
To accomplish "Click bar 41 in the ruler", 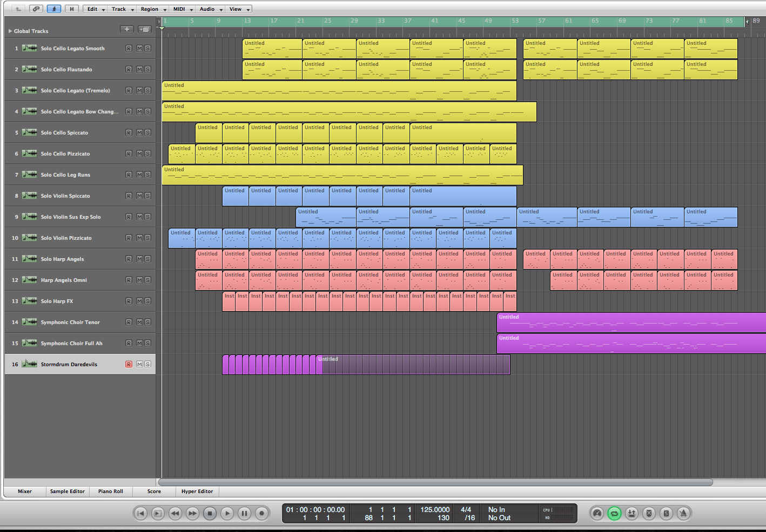I will pos(434,21).
